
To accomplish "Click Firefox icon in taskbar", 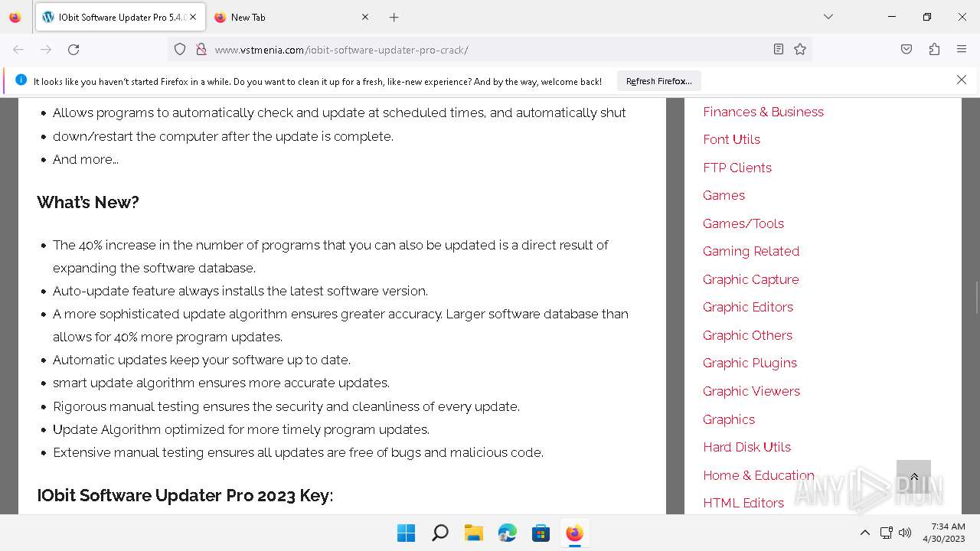I will 574,533.
